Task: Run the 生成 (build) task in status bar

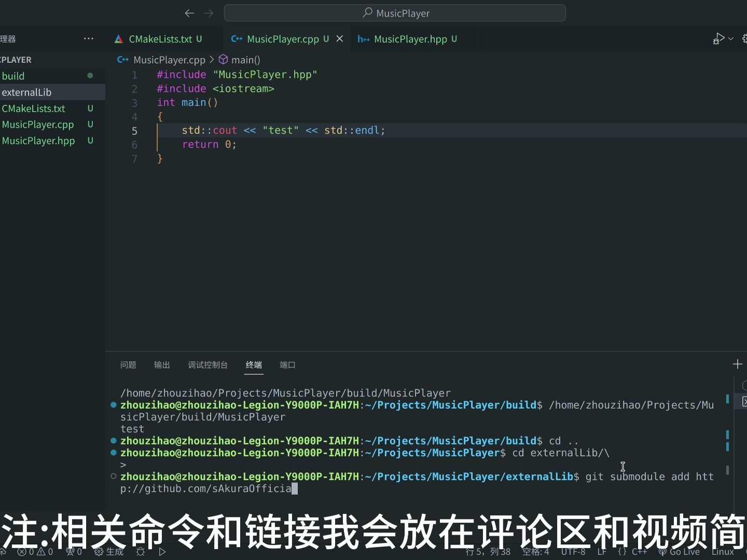Action: click(109, 552)
